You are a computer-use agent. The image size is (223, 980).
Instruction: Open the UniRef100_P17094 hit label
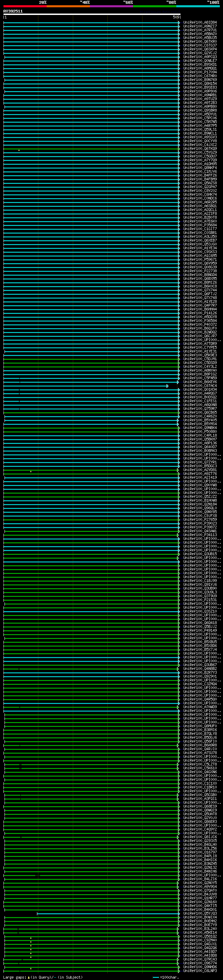pos(200,72)
